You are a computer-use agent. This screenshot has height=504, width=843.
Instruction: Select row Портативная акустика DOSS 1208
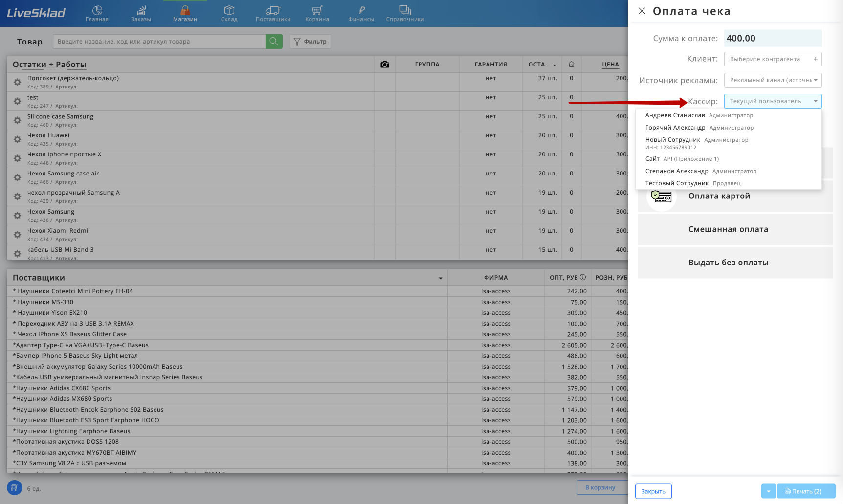tap(317, 442)
